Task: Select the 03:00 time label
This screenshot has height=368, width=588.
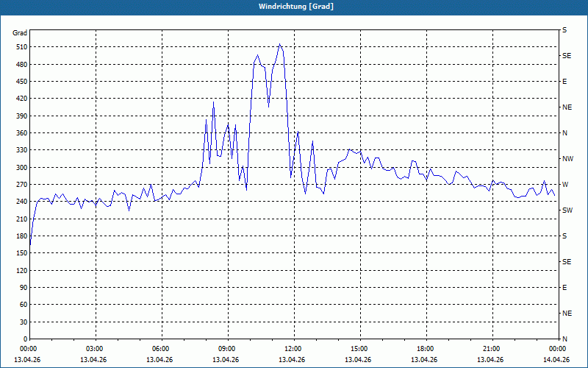Action: point(95,349)
